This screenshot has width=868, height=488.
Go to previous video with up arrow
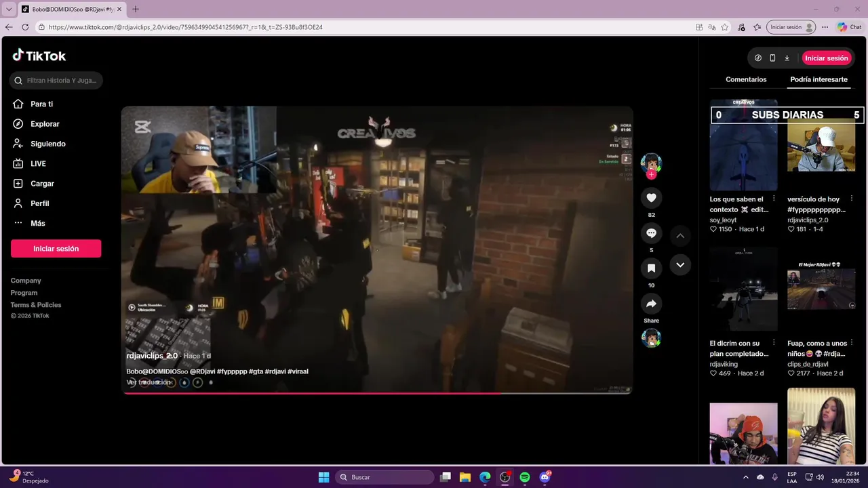pyautogui.click(x=680, y=236)
